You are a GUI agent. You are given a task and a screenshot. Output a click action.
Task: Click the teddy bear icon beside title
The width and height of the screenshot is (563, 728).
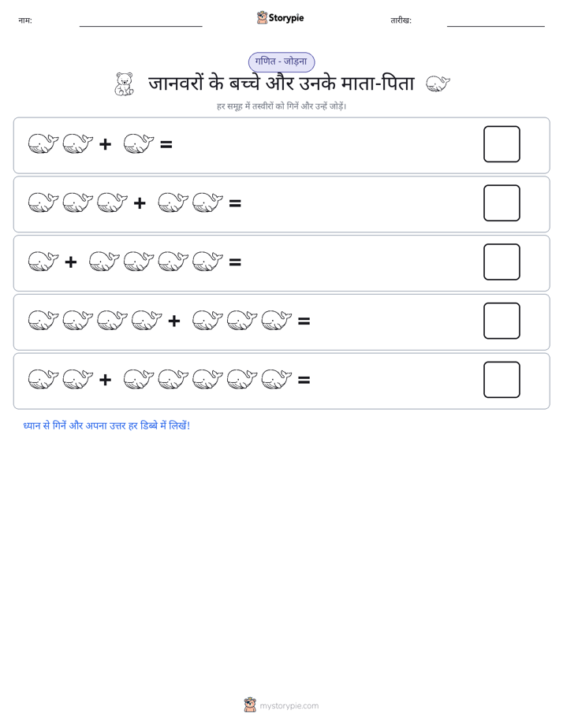124,84
